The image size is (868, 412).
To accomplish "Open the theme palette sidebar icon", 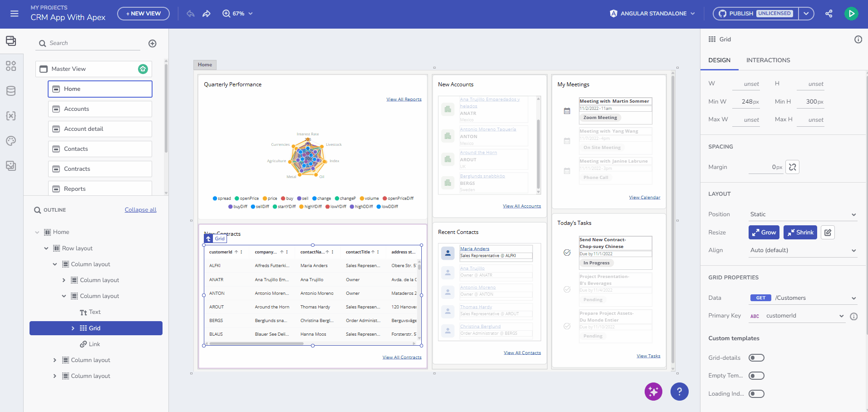I will [11, 141].
